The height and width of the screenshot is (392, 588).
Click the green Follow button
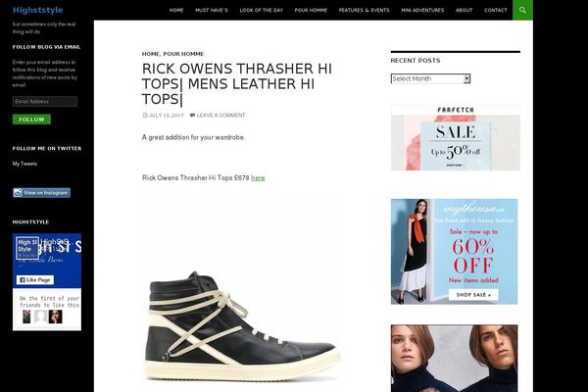(31, 120)
